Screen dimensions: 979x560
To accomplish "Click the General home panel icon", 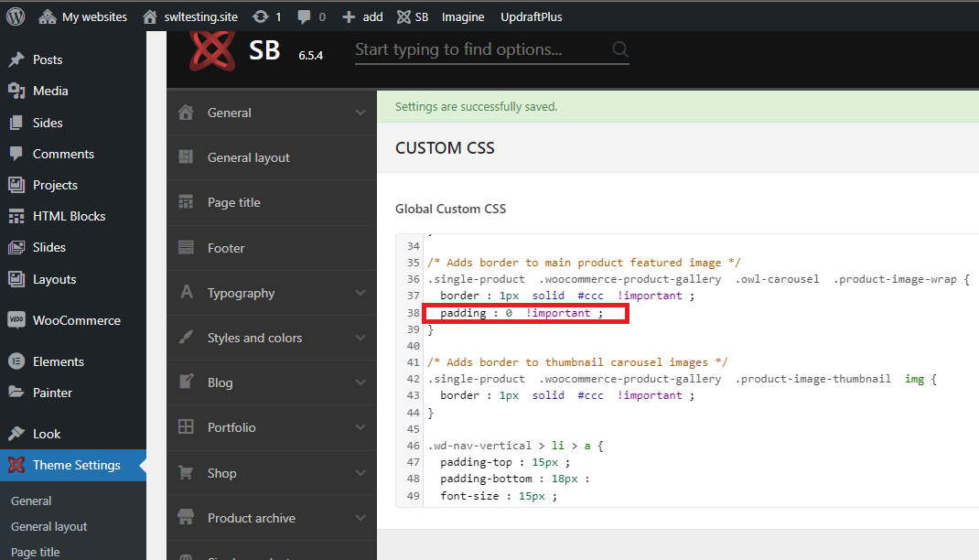I will (186, 113).
